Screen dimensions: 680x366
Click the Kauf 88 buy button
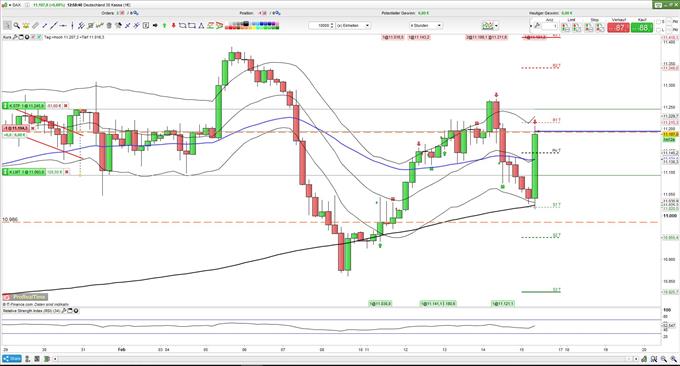642,28
